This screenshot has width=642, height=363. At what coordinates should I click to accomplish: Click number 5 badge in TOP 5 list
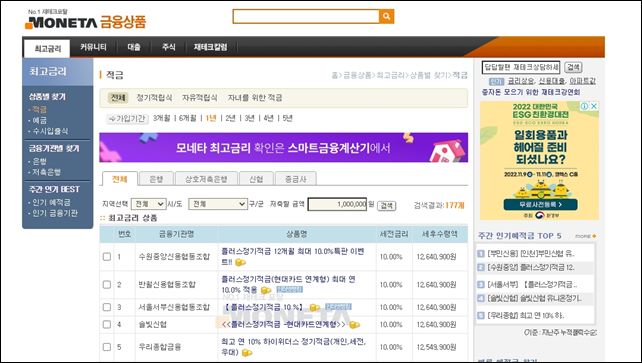pos(481,316)
